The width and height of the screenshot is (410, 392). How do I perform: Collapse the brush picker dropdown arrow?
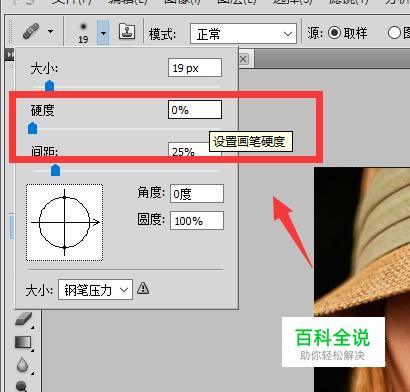(x=103, y=33)
